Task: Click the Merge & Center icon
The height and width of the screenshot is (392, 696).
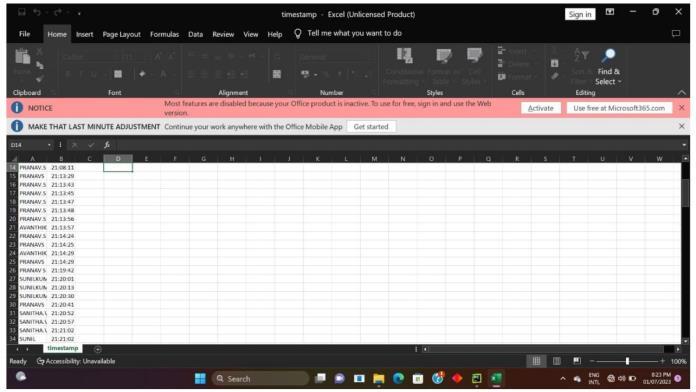Action: point(277,74)
